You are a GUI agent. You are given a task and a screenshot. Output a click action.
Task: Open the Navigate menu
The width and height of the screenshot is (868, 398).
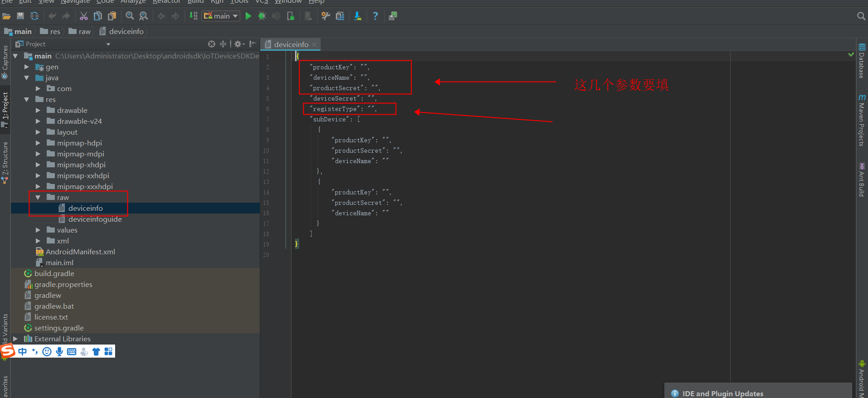[x=75, y=2]
